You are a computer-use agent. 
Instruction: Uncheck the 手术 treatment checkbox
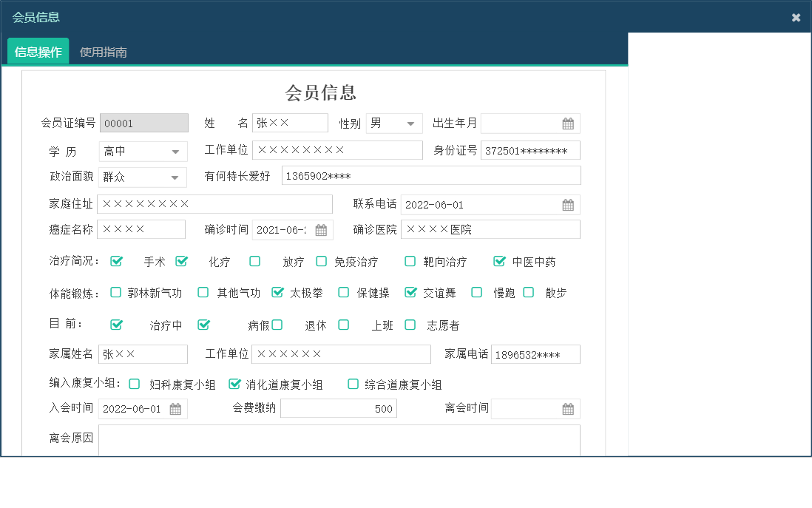pyautogui.click(x=116, y=261)
